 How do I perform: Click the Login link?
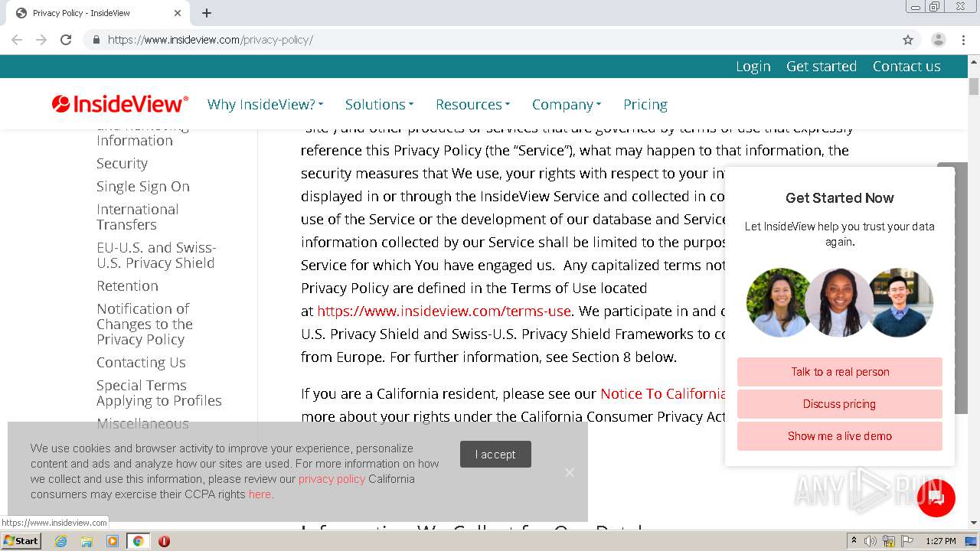(753, 67)
